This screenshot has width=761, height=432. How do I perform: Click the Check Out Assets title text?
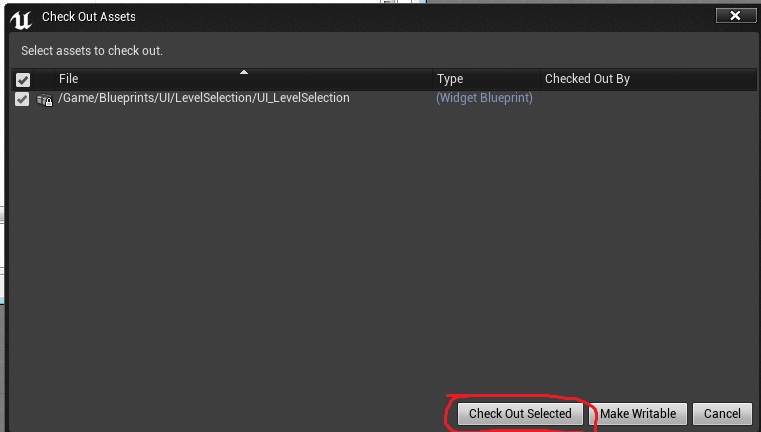(x=89, y=17)
